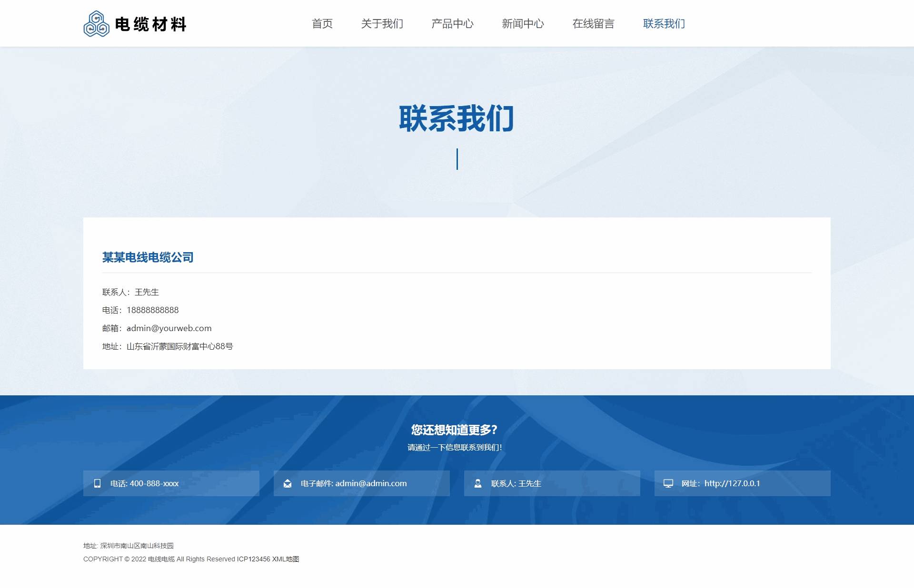Image resolution: width=914 pixels, height=588 pixels.
Task: Open the 在线留言 navigation item
Action: 593,23
